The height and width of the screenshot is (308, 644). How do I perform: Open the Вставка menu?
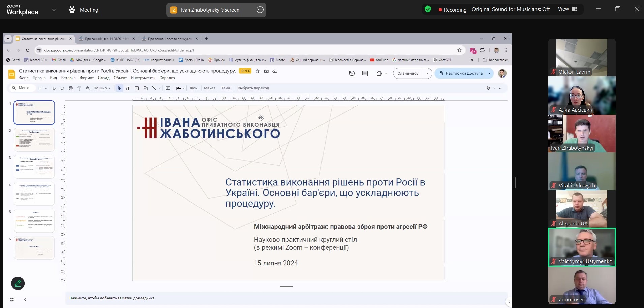pos(68,78)
